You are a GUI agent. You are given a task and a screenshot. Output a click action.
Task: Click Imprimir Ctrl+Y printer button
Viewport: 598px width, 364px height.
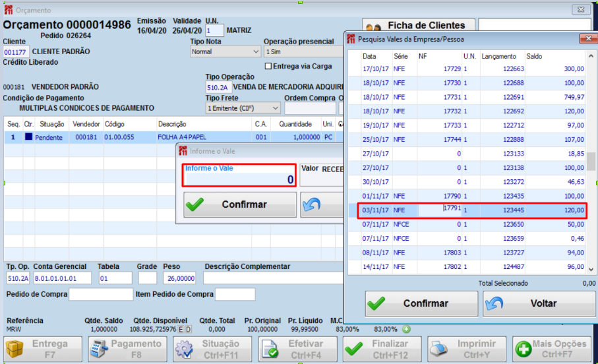coord(467,349)
